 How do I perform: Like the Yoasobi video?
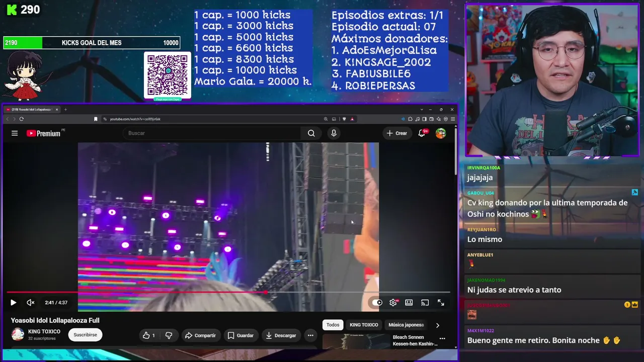click(x=149, y=335)
